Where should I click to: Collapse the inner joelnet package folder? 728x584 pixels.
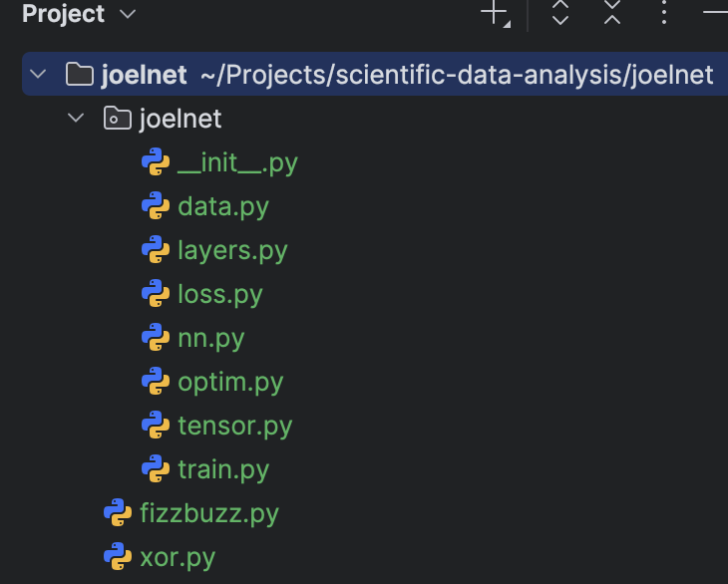76,118
